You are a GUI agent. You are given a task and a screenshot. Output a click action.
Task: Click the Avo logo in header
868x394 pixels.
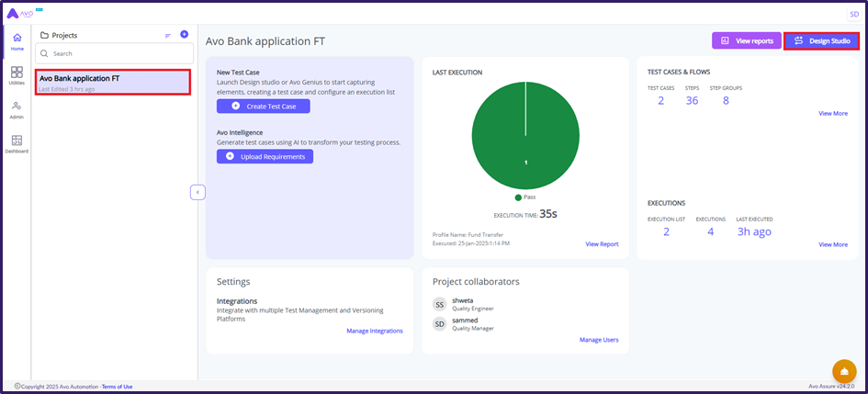click(19, 14)
